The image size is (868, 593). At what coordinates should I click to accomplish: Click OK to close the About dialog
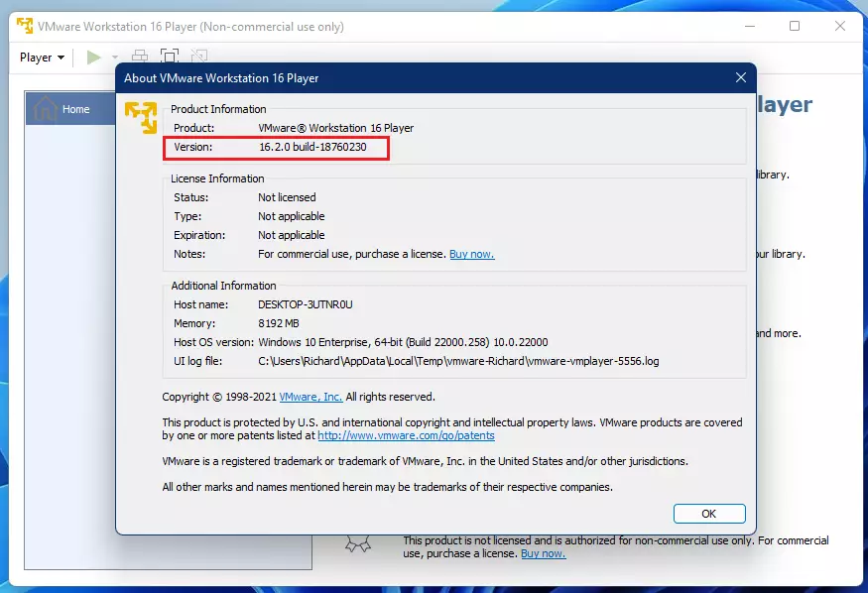click(x=709, y=514)
